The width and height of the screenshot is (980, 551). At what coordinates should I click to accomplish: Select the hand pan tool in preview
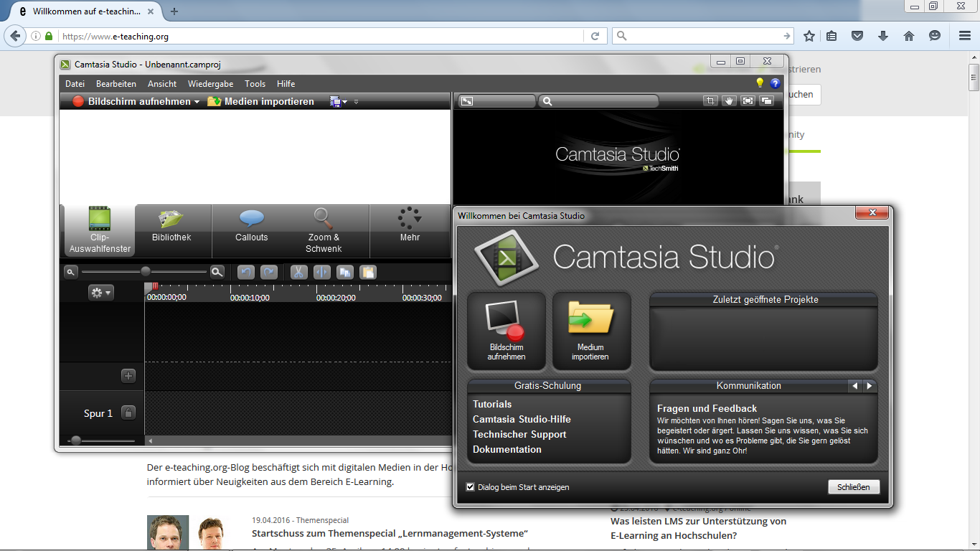729,101
